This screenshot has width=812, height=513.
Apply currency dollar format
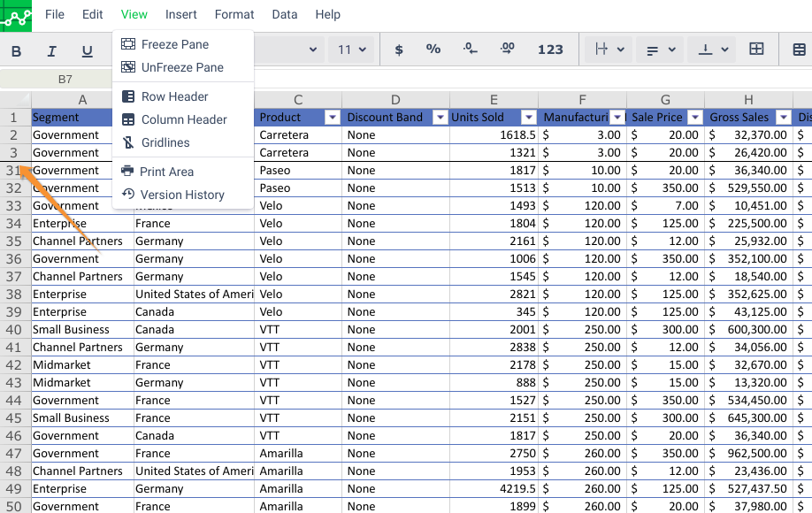[x=399, y=50]
